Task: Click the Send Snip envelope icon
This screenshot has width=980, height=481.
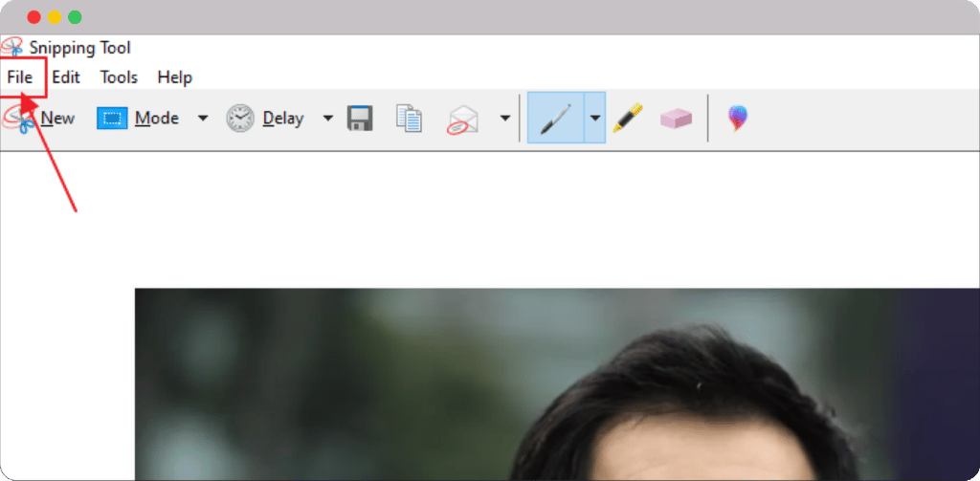Action: (x=463, y=120)
